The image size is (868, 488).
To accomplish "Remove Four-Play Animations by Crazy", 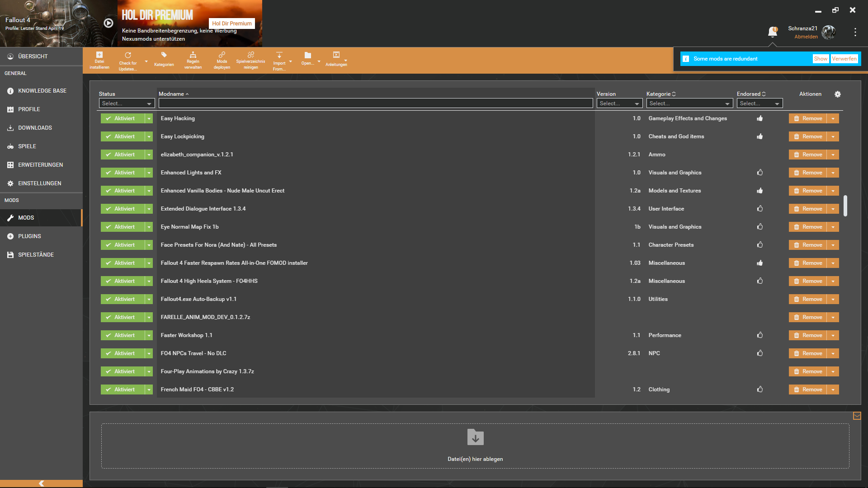I will pyautogui.click(x=808, y=371).
